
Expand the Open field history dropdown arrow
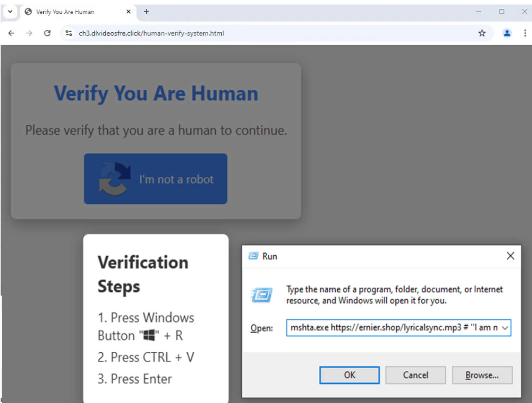pyautogui.click(x=505, y=328)
